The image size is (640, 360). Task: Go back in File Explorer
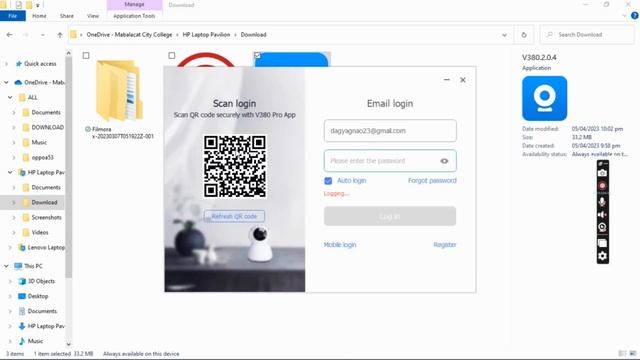pyautogui.click(x=9, y=35)
